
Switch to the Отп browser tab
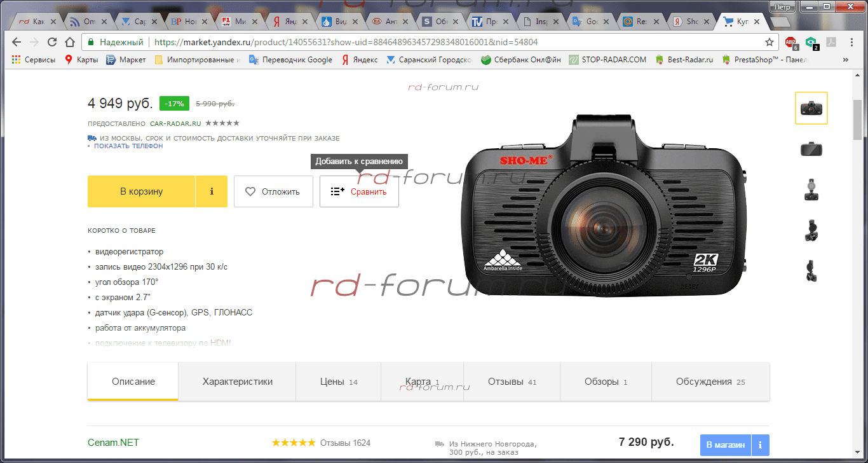click(x=89, y=21)
